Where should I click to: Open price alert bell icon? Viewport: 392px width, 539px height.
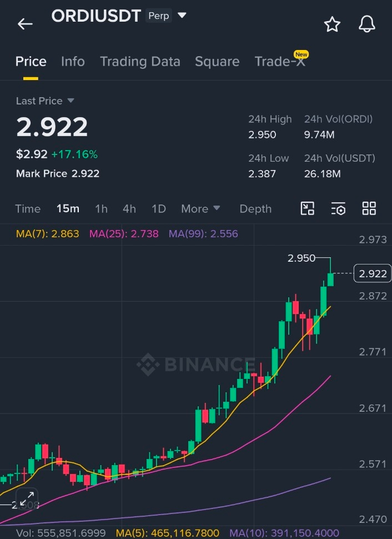367,24
